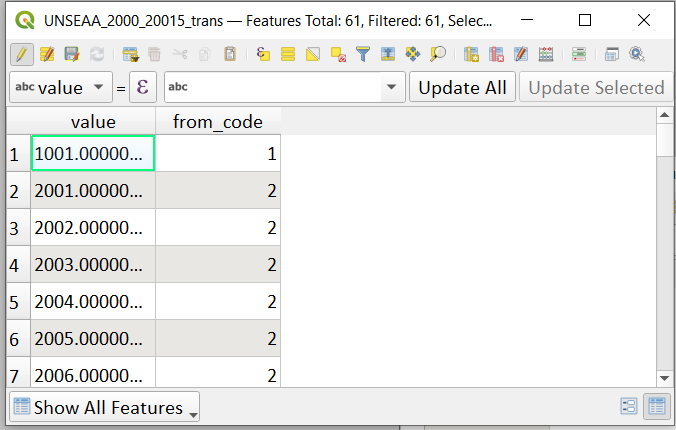Viewport: 676px width, 430px height.
Task: Sort by the value column header
Action: coord(93,122)
